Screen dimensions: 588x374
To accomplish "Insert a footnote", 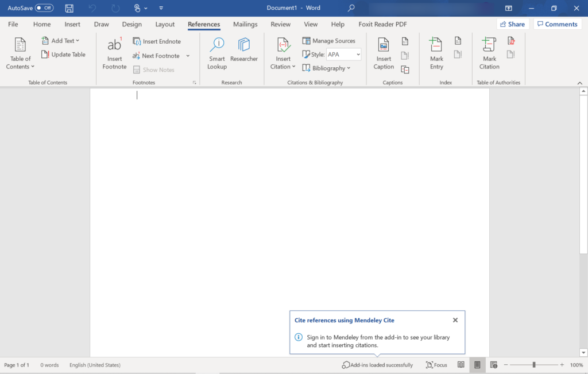I will point(114,53).
